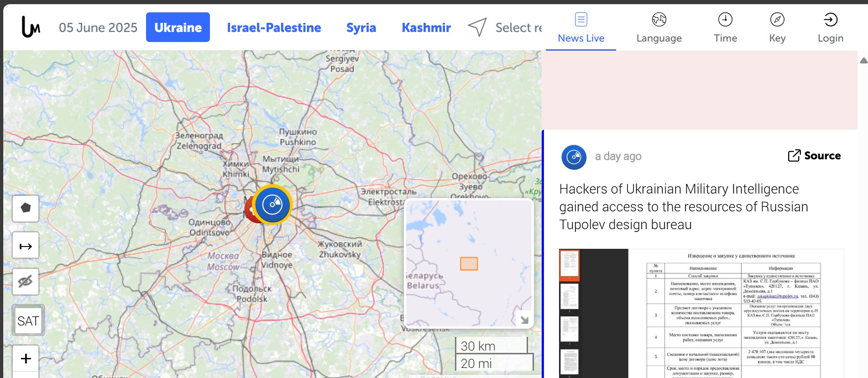The image size is (868, 378).
Task: Click the Pushkino map label
Action: [x=298, y=137]
